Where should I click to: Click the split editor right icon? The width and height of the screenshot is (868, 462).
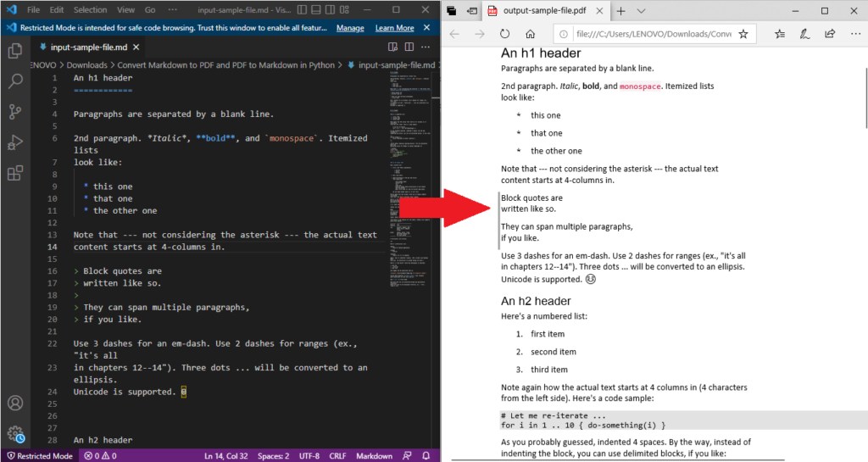pyautogui.click(x=409, y=47)
